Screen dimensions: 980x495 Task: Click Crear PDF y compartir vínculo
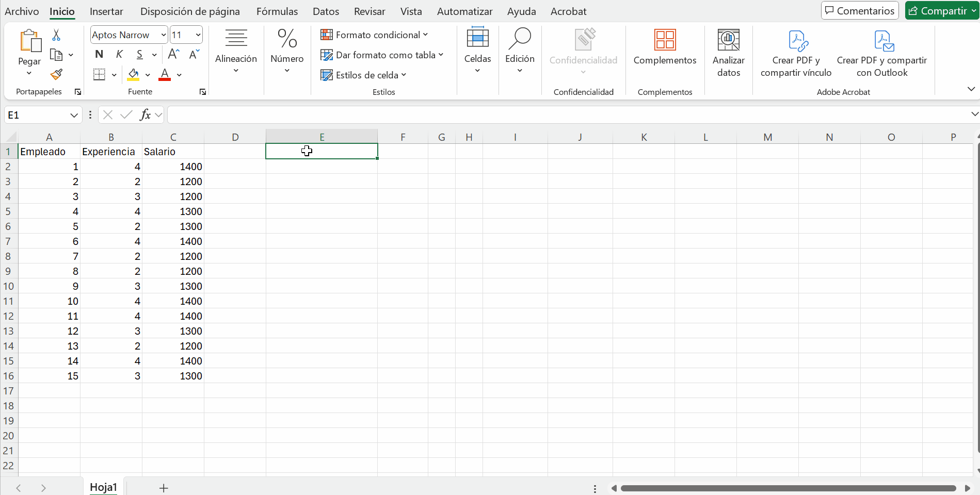[x=796, y=53]
